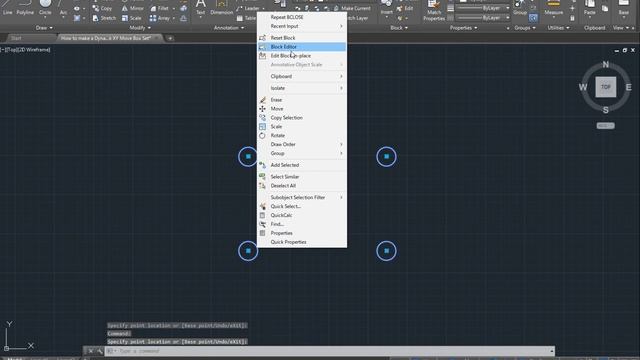Click the TOP face of ViewCube
Screen dimensions: 640x360
point(606,87)
